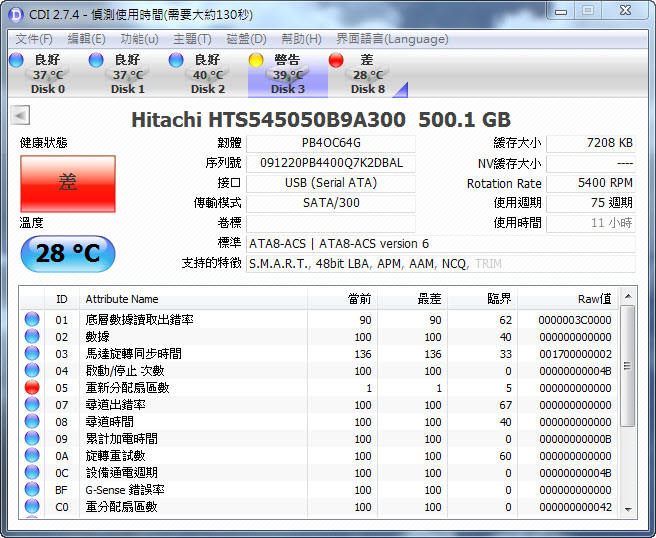Viewport: 656px width, 538px height.
Task: Click the 28 °C temperature button
Action: 68,254
